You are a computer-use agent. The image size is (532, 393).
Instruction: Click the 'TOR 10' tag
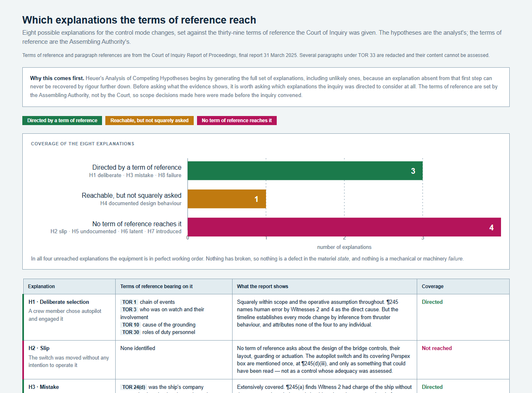coord(131,325)
